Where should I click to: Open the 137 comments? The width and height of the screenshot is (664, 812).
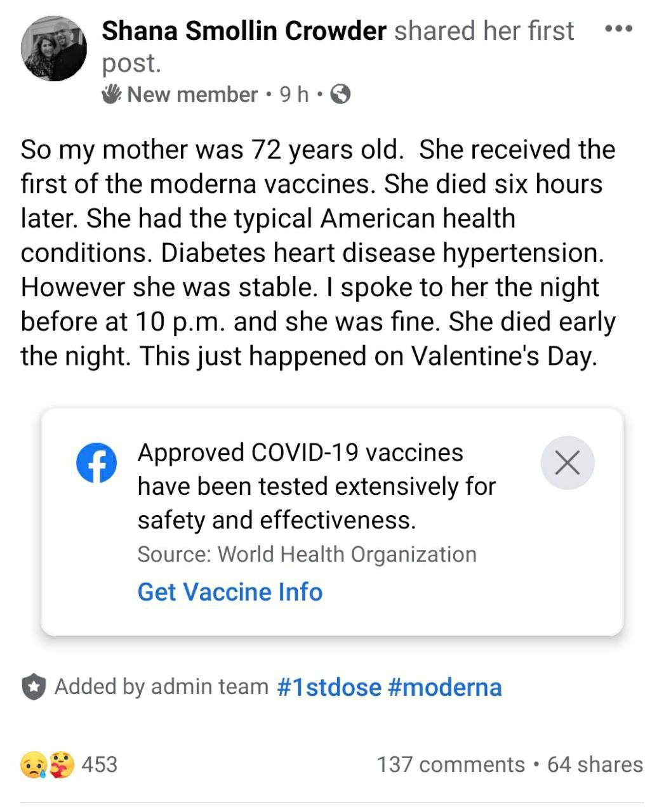(x=451, y=764)
